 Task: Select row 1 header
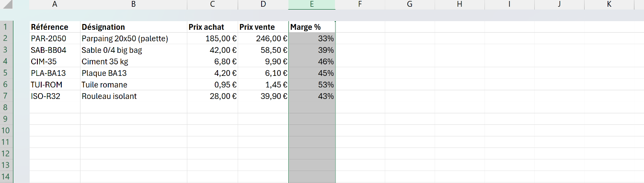tap(7, 27)
